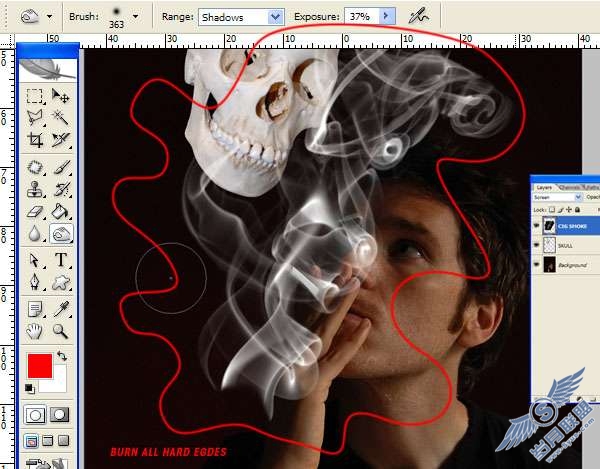Open the Brush preset picker arrow

pos(135,16)
